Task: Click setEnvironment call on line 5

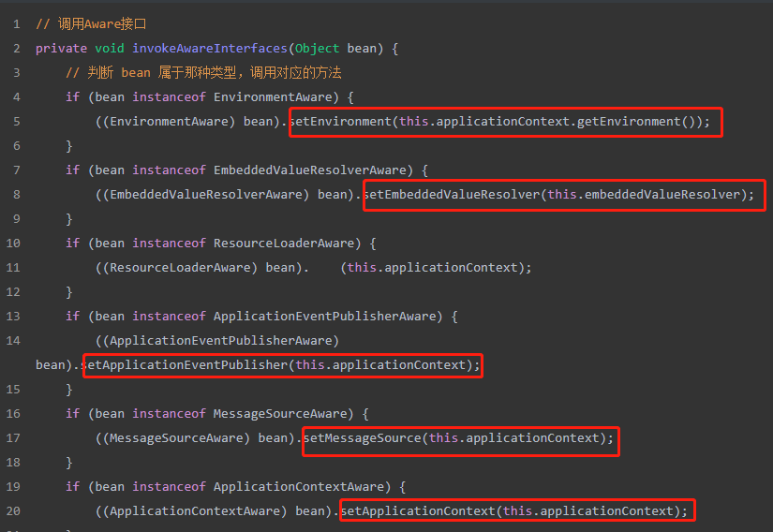Action: pos(500,122)
